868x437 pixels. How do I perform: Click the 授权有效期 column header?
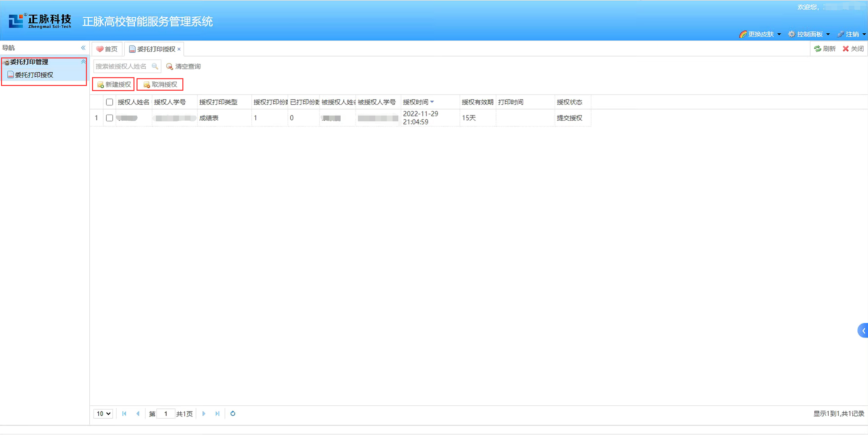[x=477, y=102]
